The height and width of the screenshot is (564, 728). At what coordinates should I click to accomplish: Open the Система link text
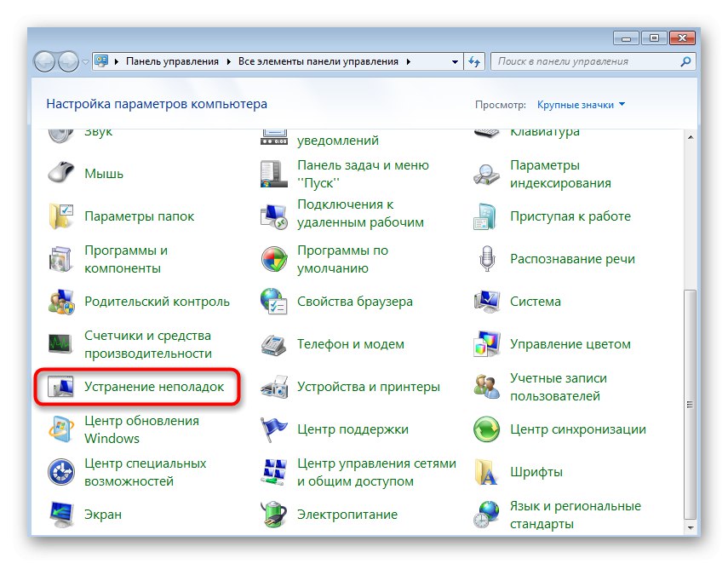(536, 302)
